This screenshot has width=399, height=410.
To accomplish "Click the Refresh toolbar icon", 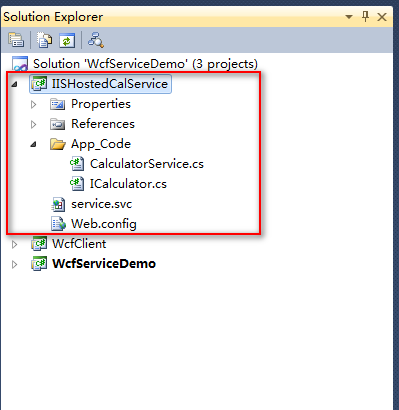I will pos(67,40).
